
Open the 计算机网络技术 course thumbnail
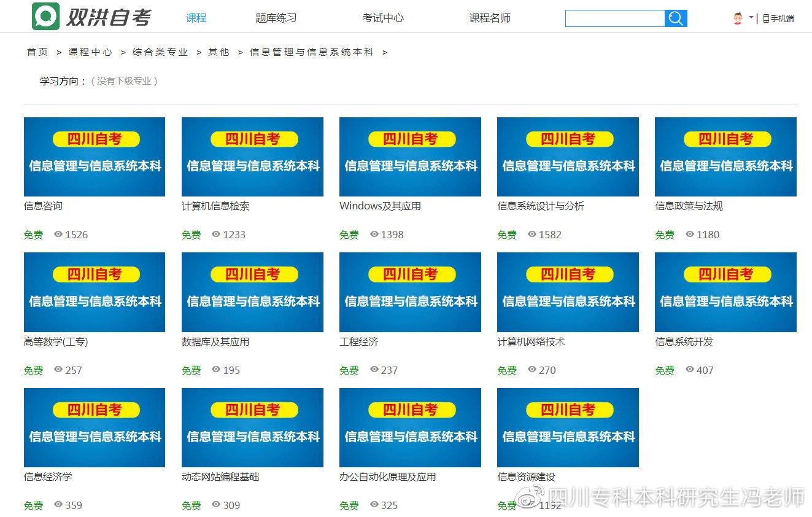coord(568,292)
